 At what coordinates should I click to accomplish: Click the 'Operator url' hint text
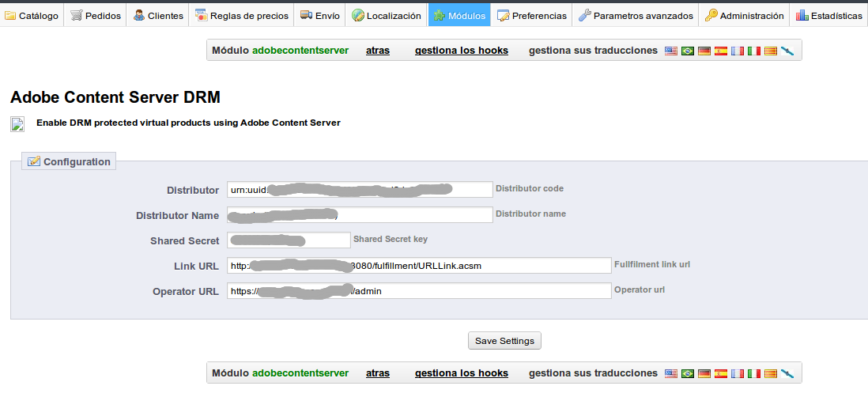(640, 289)
